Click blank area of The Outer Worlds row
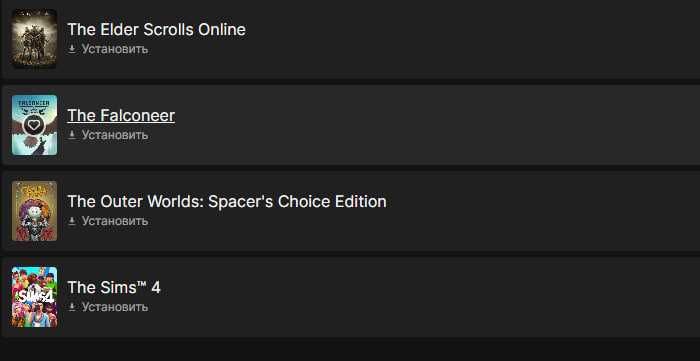This screenshot has height=361, width=700. point(536,211)
